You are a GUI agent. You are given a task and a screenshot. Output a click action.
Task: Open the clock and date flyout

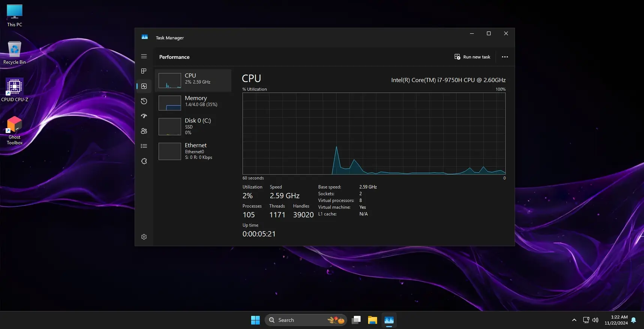tap(616, 320)
